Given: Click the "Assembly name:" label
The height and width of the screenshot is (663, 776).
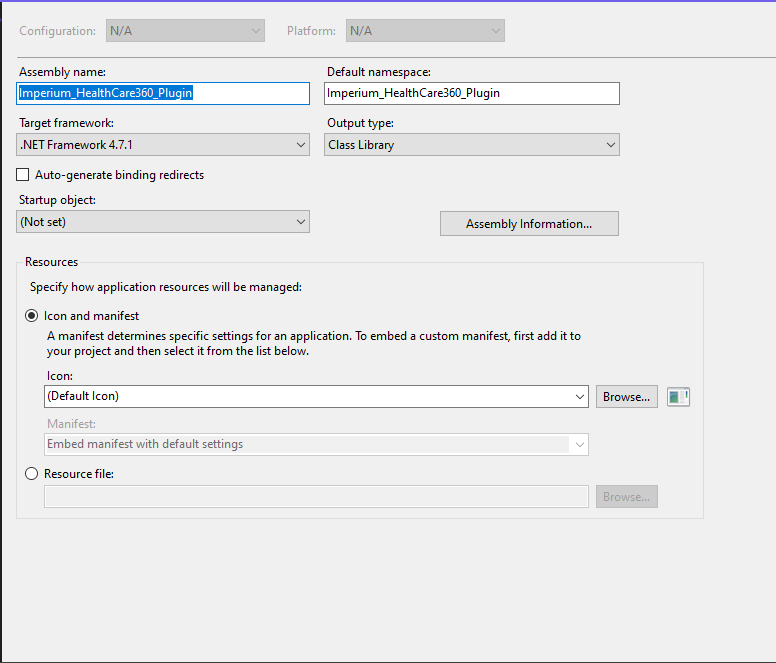Looking at the screenshot, I should tap(62, 72).
